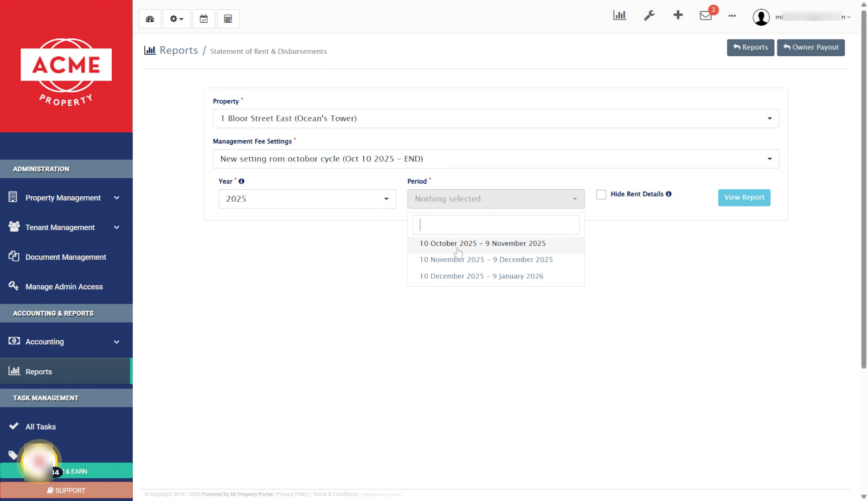
Task: Click the Period search input field
Action: click(x=495, y=225)
